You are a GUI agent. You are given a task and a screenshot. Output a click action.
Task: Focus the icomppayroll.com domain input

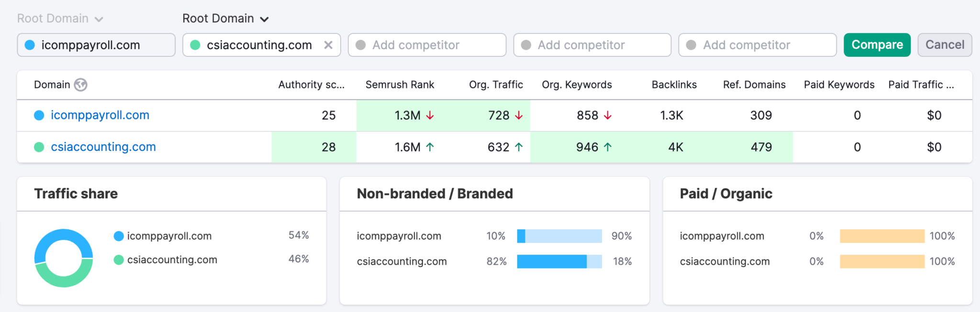(96, 45)
